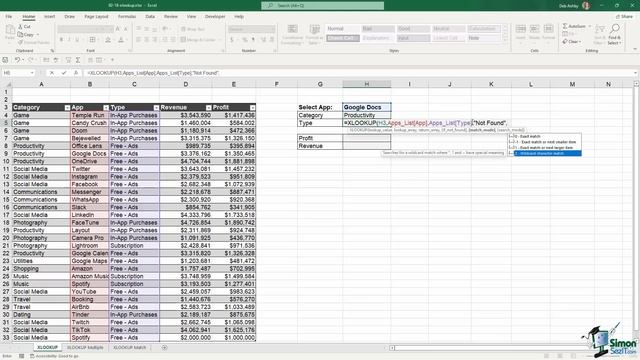Click the Share button
Screen dimensions: 640x360
point(624,17)
